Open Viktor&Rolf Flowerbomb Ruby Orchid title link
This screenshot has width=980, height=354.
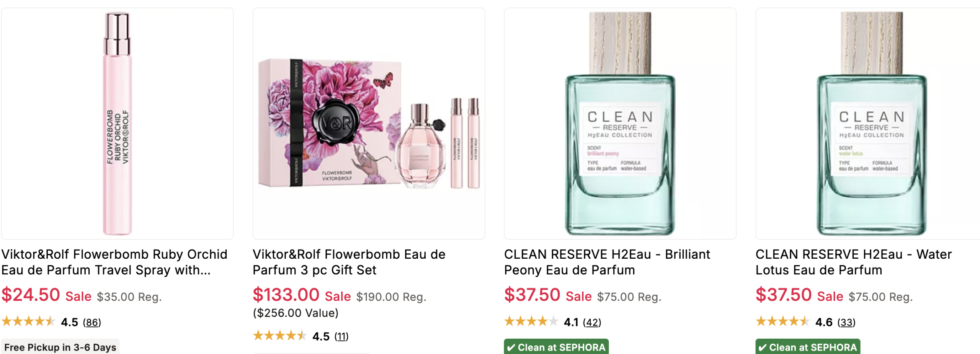coord(114,262)
